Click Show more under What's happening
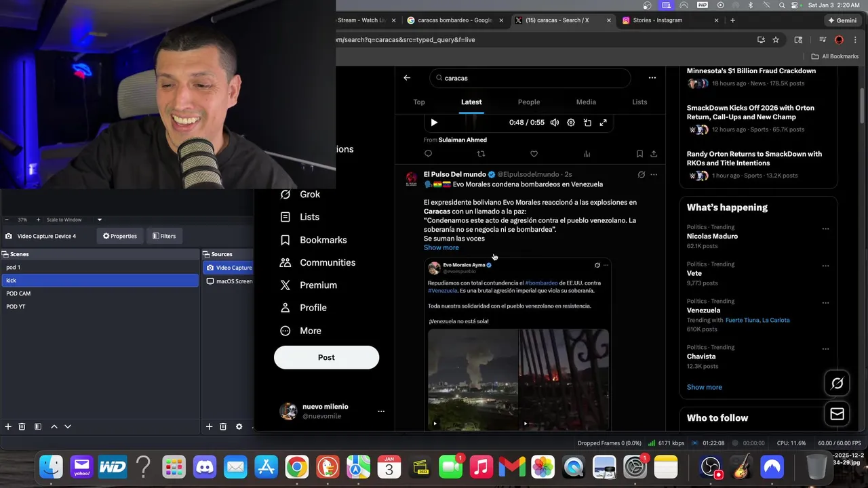868x488 pixels. (x=704, y=387)
